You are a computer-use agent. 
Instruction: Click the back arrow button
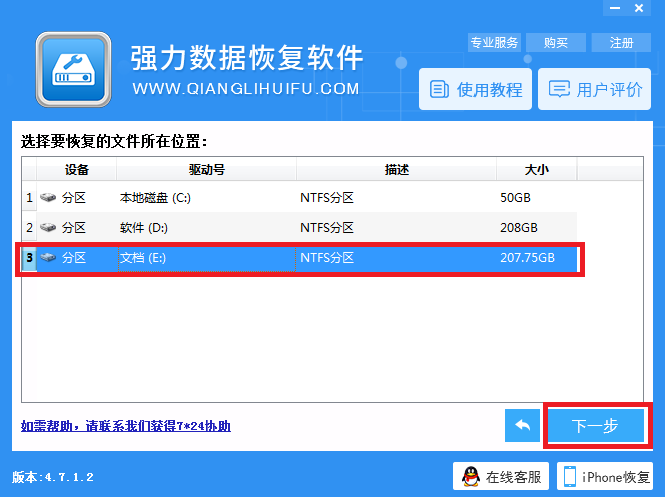522,425
